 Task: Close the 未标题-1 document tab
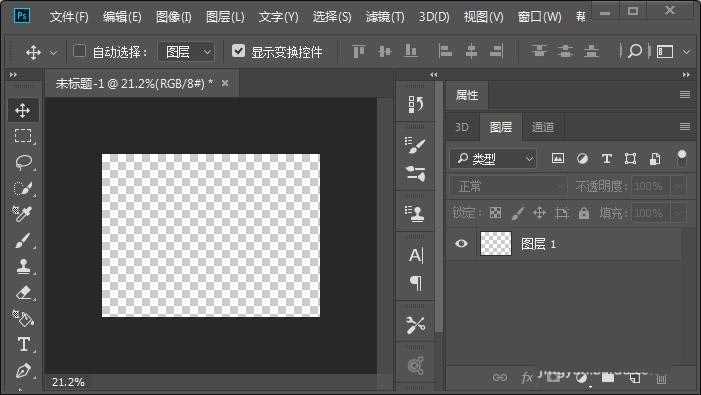(x=225, y=83)
